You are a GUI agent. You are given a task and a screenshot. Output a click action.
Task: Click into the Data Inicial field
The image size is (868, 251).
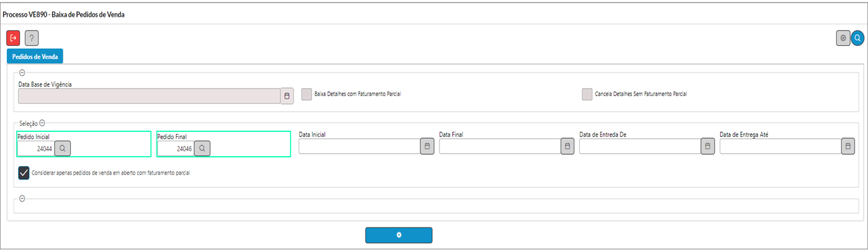[359, 146]
